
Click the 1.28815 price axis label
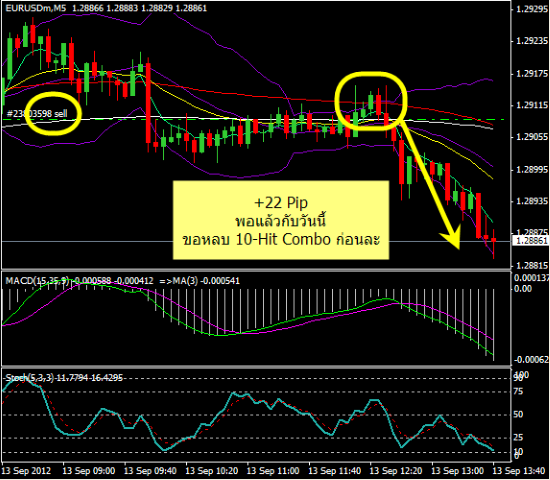coord(532,266)
